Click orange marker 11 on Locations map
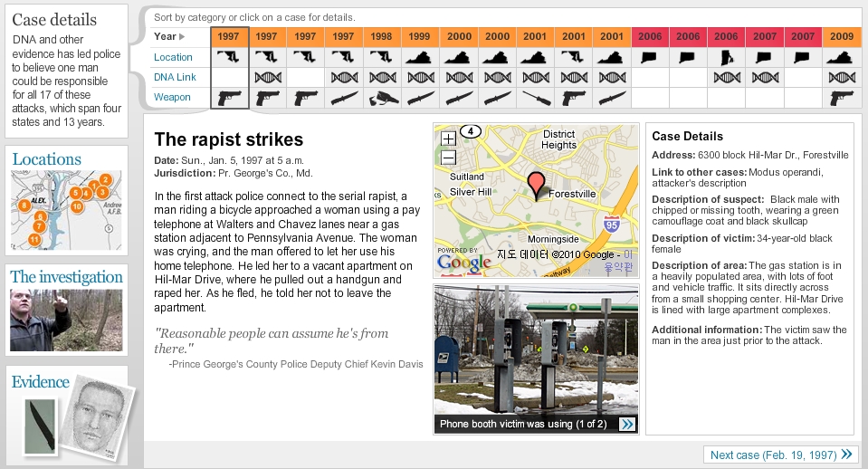 click(34, 240)
